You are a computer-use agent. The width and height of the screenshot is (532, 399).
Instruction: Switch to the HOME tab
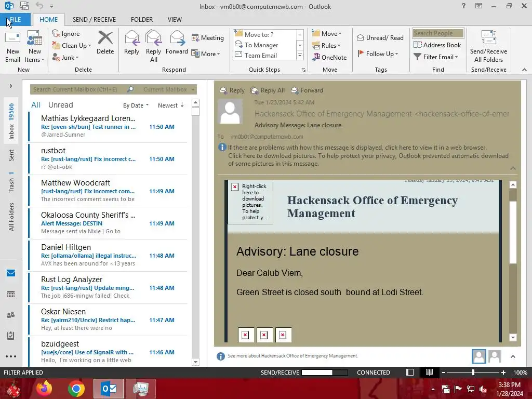48,19
